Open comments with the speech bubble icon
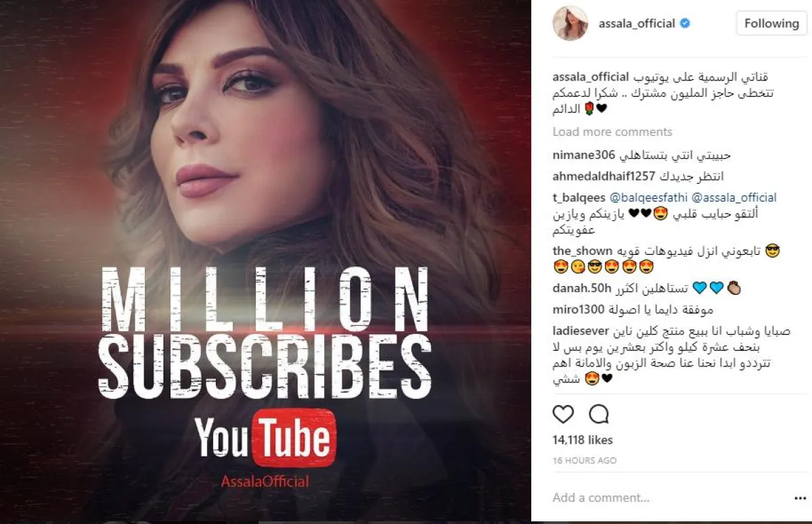 click(x=599, y=414)
